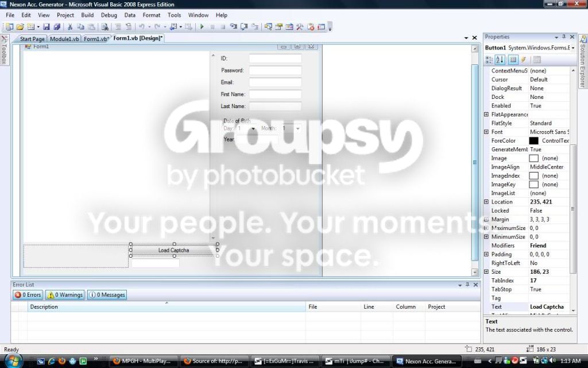Viewport: 588px width, 368px height.
Task: Open the Project menu
Action: click(x=65, y=15)
